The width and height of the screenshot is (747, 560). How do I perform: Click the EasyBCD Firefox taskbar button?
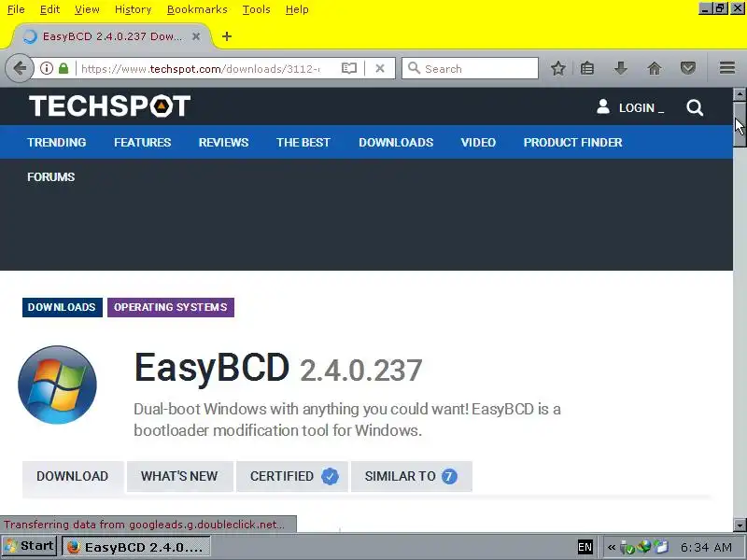[x=136, y=547]
